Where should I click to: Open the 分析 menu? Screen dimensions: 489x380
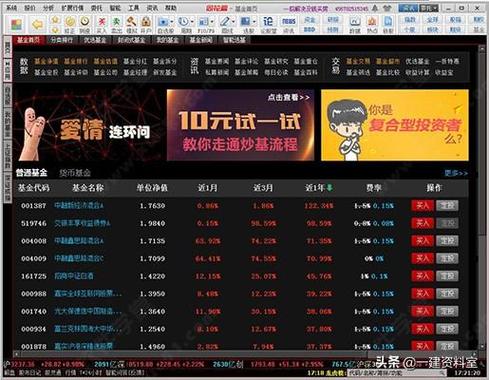[48, 8]
